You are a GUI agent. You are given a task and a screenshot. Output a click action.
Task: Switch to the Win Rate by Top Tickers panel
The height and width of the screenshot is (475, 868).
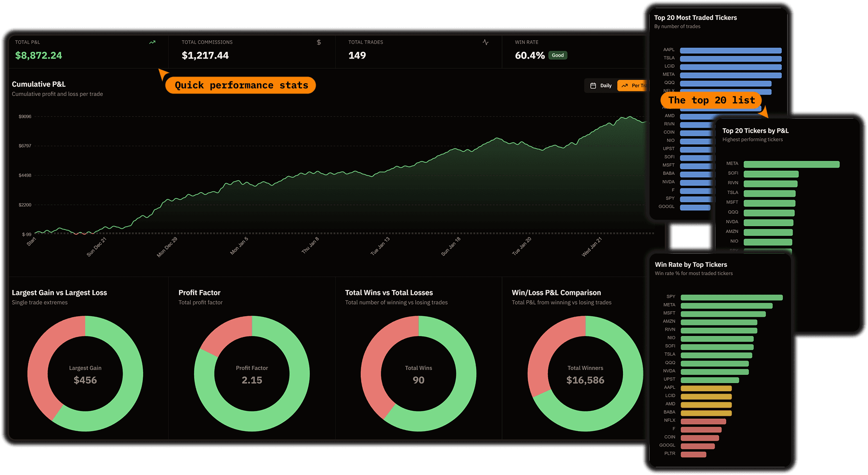(x=691, y=264)
